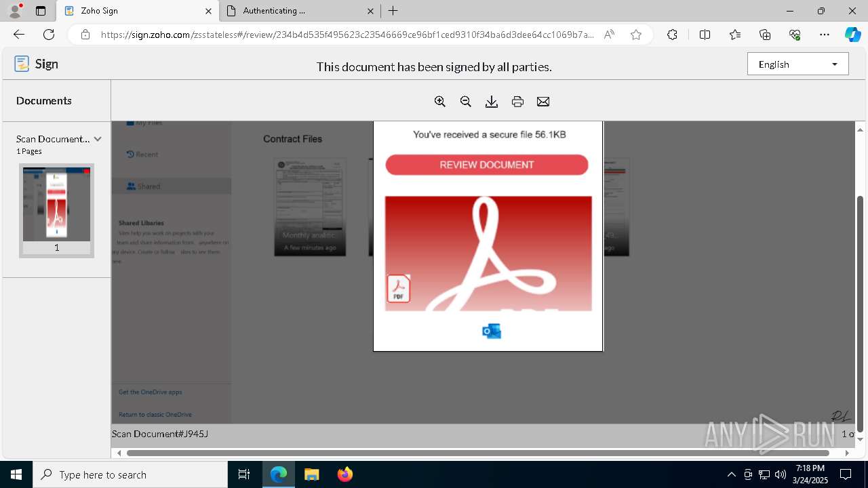Click the small PDF file icon

tap(399, 289)
